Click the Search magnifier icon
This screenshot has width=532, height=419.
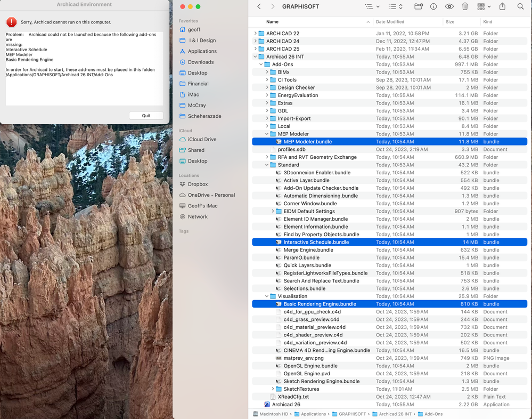[x=520, y=6]
